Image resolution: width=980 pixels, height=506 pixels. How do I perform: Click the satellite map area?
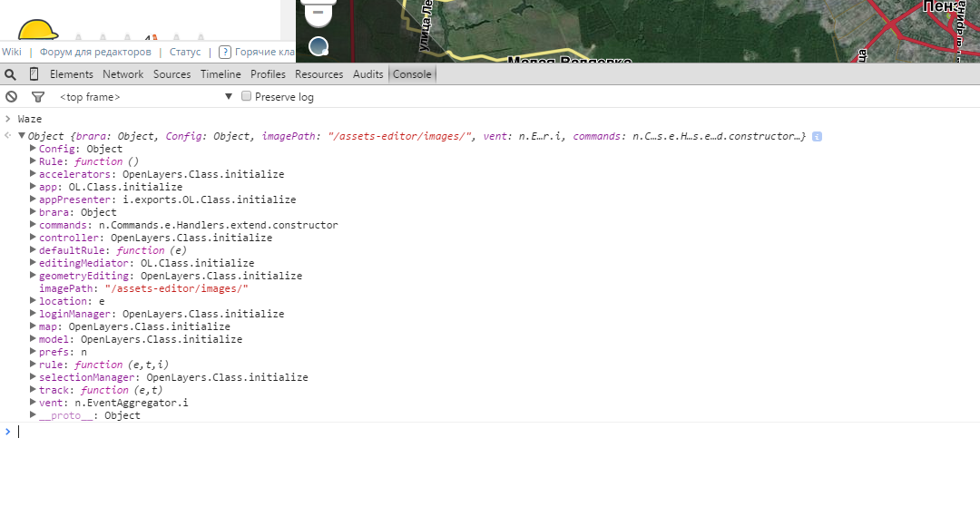(x=638, y=31)
